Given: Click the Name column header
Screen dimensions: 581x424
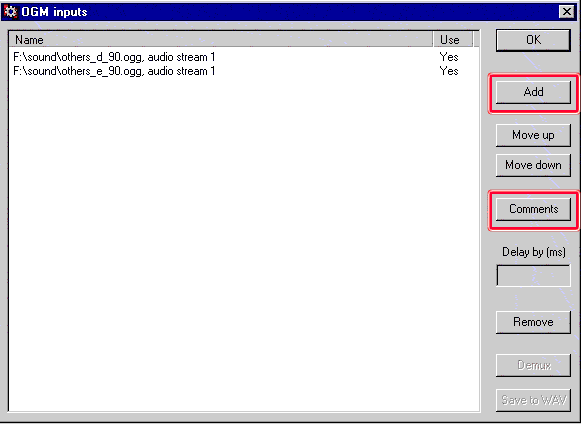Looking at the screenshot, I should tap(221, 40).
